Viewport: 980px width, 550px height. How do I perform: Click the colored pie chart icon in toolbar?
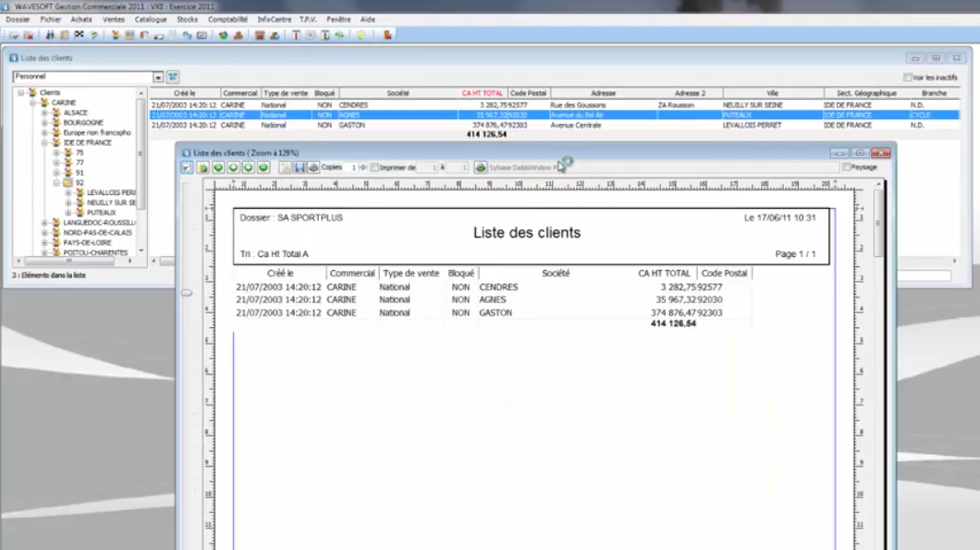223,35
